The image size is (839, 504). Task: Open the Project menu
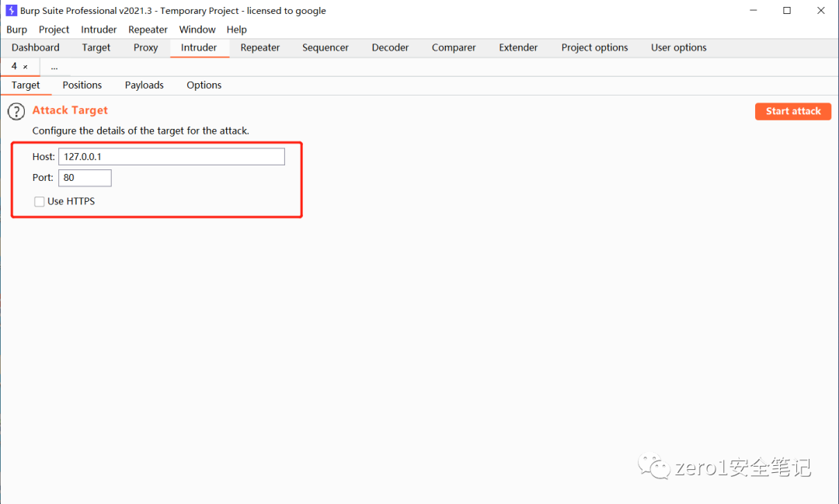(x=54, y=30)
